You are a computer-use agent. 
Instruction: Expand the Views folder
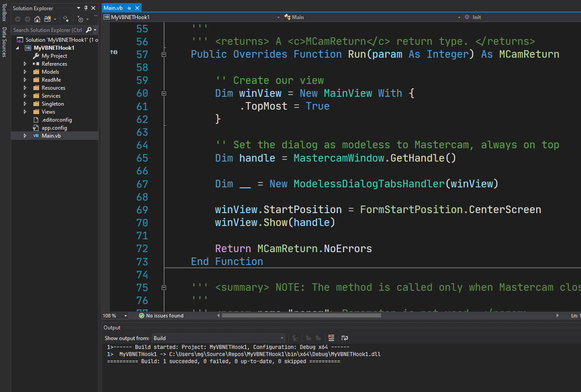click(25, 111)
